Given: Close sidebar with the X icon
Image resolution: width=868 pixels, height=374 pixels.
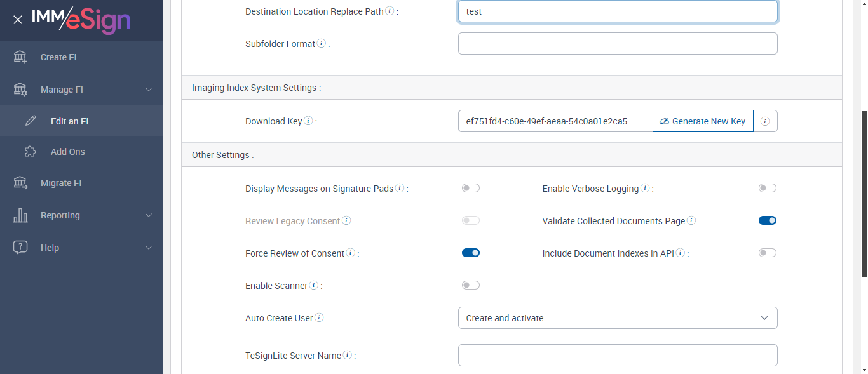Looking at the screenshot, I should click(18, 20).
